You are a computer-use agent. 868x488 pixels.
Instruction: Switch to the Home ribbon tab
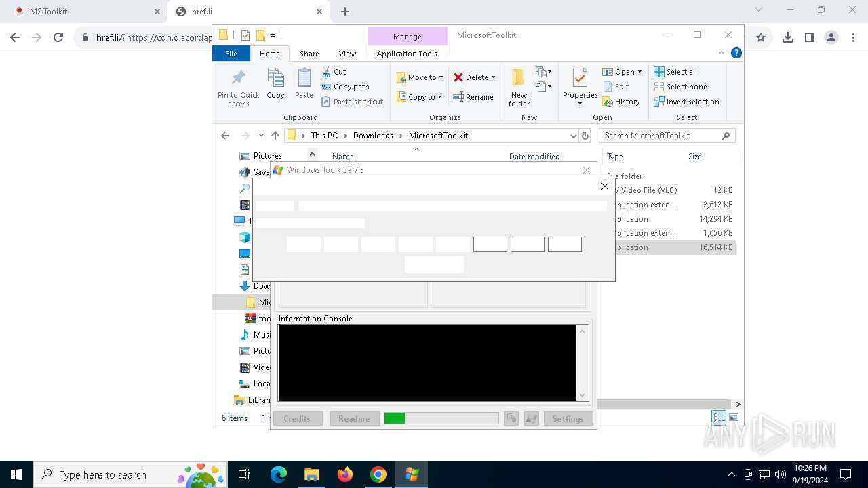pos(269,54)
